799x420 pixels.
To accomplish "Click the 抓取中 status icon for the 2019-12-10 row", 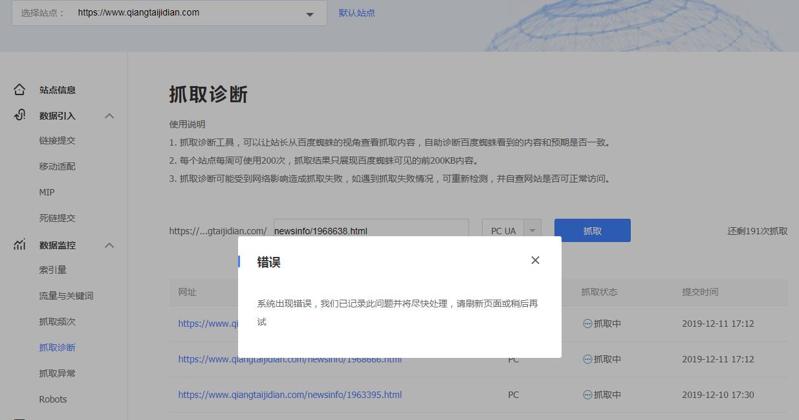I will click(587, 395).
